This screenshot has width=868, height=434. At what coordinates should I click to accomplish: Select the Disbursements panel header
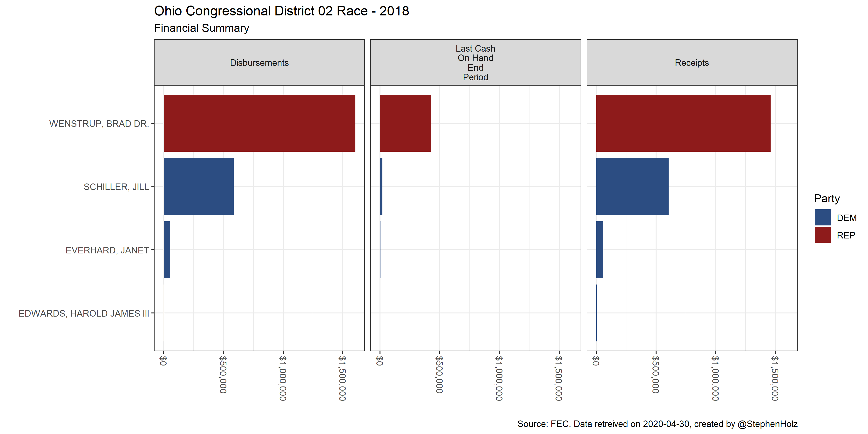point(259,63)
